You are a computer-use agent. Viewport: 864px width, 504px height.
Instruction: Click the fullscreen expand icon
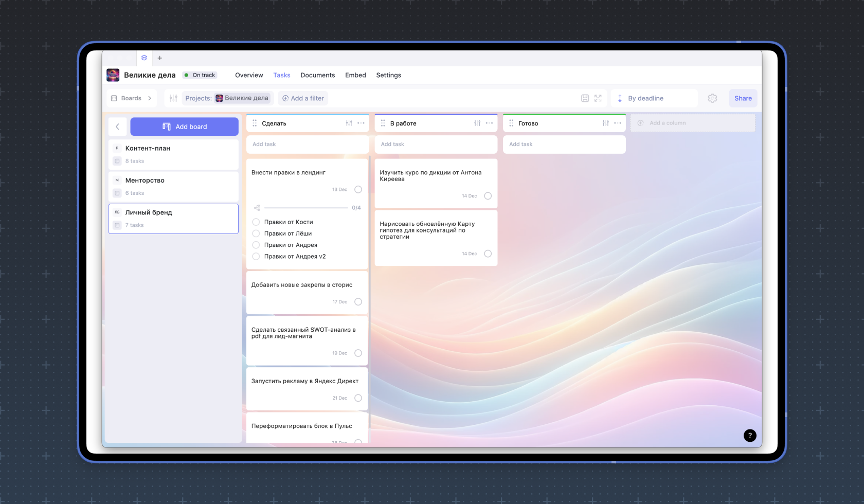pyautogui.click(x=598, y=98)
